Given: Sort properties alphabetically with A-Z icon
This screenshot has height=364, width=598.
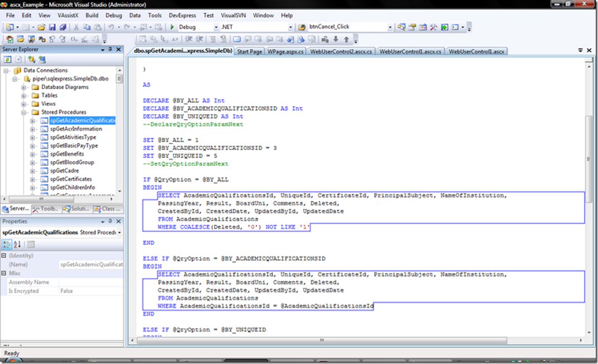Looking at the screenshot, I should pos(17,244).
